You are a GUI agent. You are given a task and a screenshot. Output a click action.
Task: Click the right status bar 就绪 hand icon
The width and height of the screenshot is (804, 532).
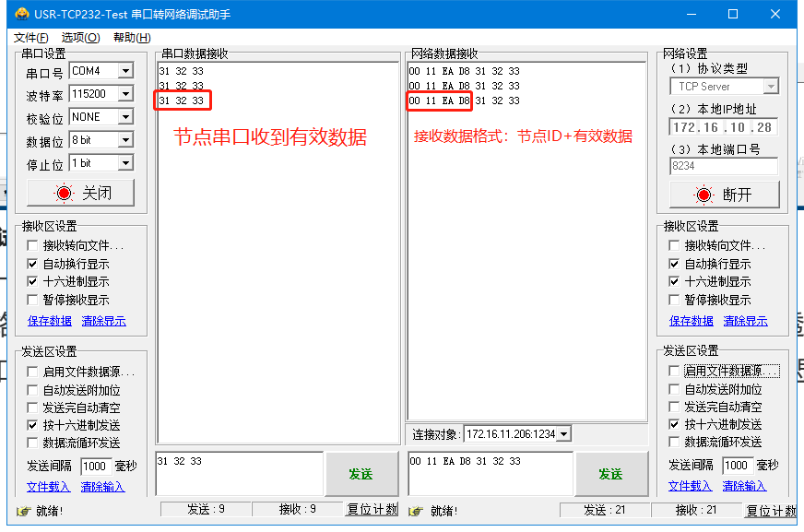coord(415,511)
